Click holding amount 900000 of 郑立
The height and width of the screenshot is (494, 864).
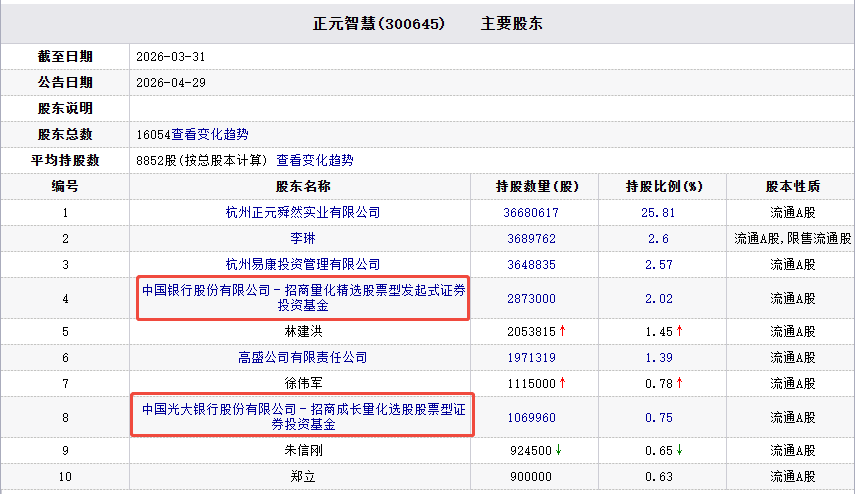[531, 476]
